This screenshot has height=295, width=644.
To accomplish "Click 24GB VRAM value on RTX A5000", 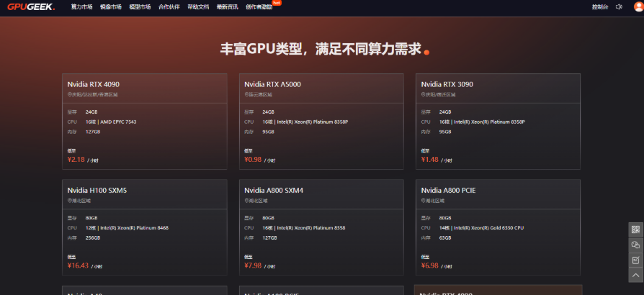I will pyautogui.click(x=268, y=112).
